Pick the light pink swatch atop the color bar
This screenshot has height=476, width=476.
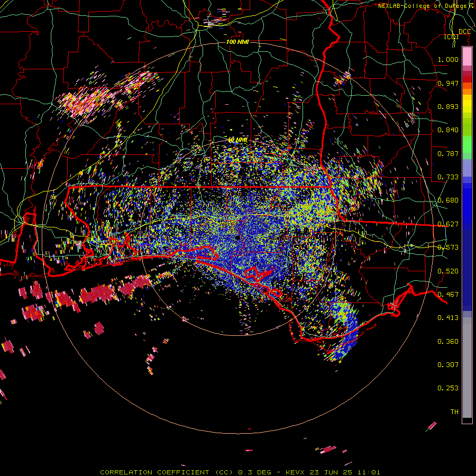point(467,57)
